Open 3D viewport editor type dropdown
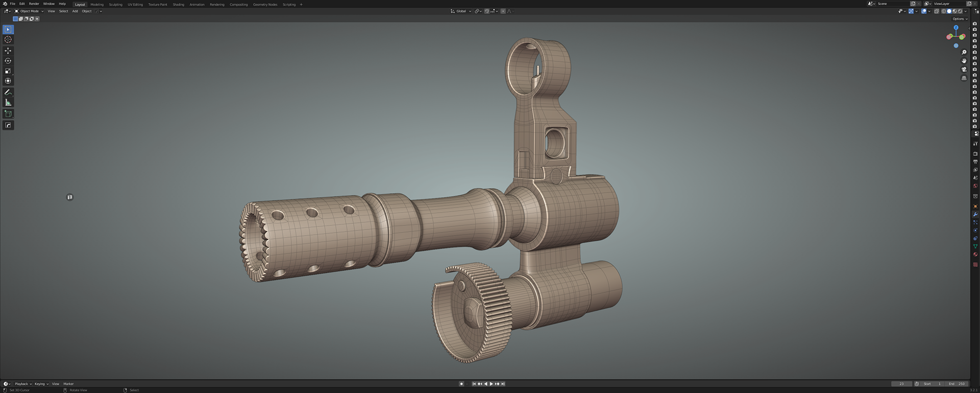Screen dimensions: 980x393 point(7,11)
